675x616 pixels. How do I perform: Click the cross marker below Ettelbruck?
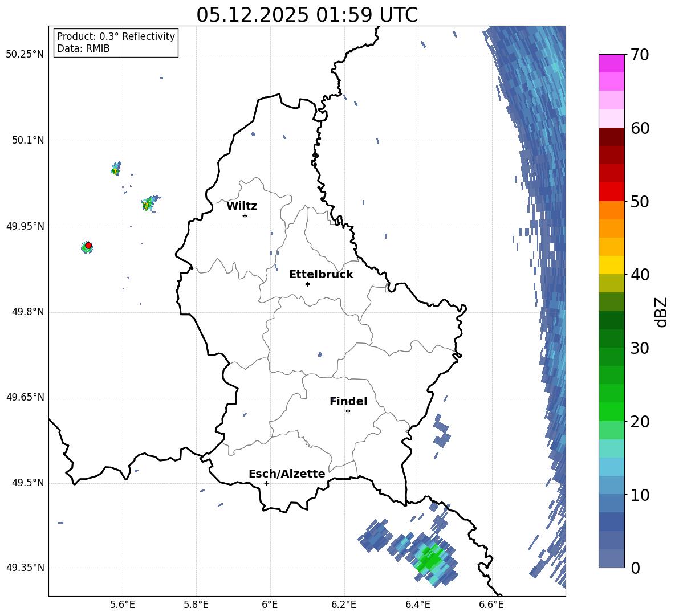(x=307, y=284)
